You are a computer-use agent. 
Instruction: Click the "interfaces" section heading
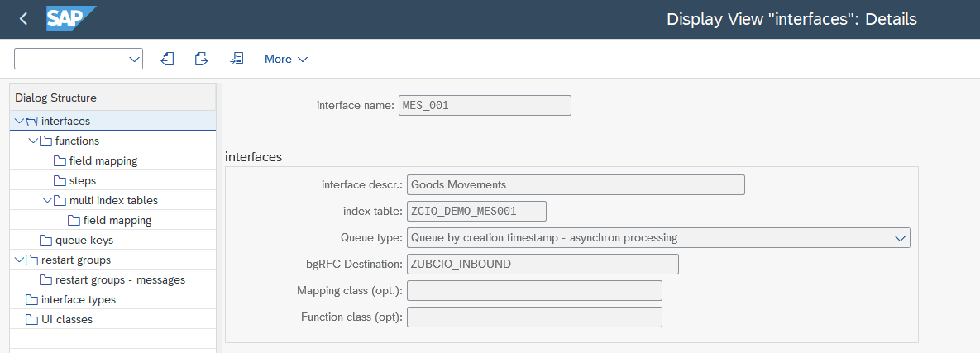(253, 157)
